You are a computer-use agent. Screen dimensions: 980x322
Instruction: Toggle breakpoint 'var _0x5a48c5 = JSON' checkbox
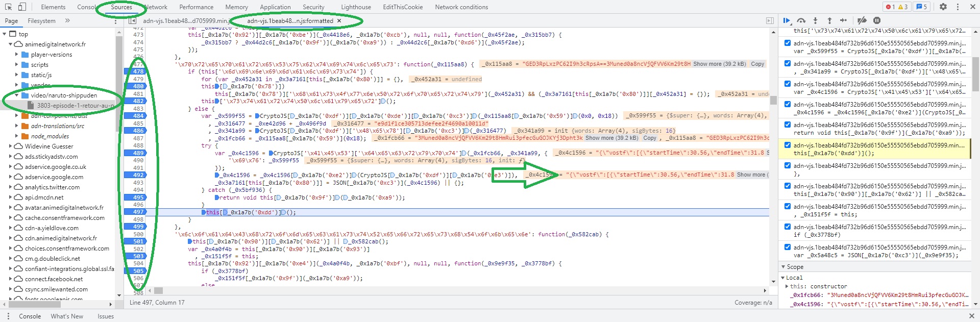788,247
